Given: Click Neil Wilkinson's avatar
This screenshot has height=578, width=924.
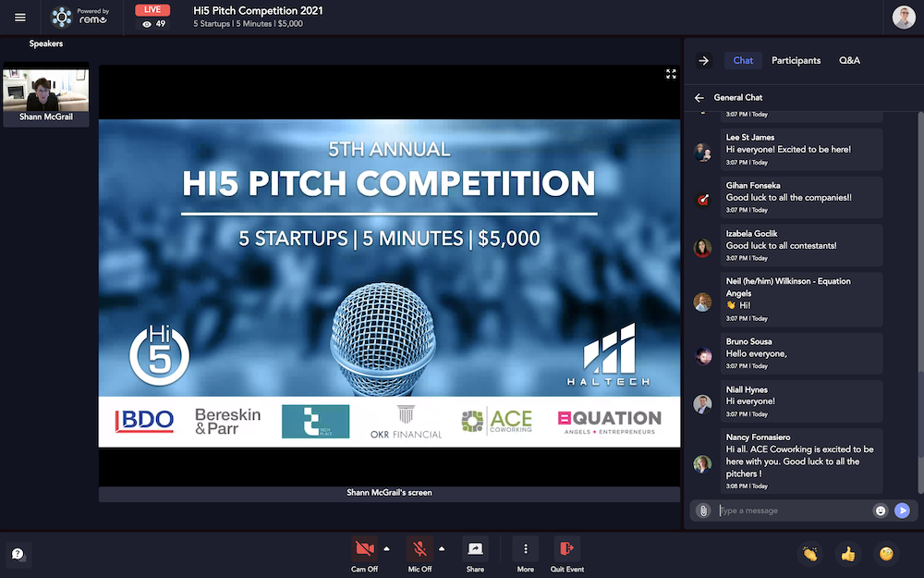Looking at the screenshot, I should point(702,302).
